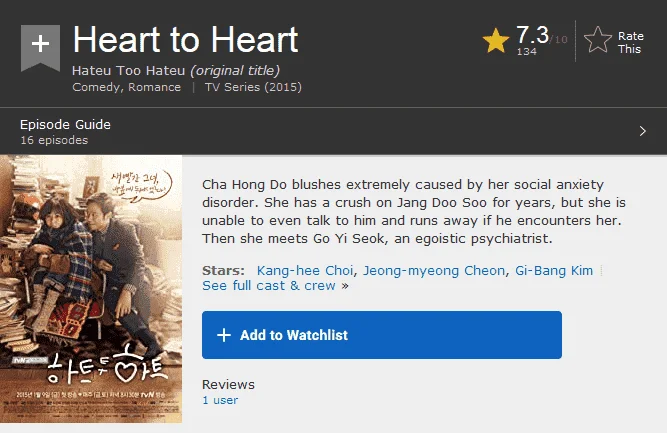The width and height of the screenshot is (667, 433).
Task: Click the empty Rate This star
Action: pyautogui.click(x=598, y=40)
